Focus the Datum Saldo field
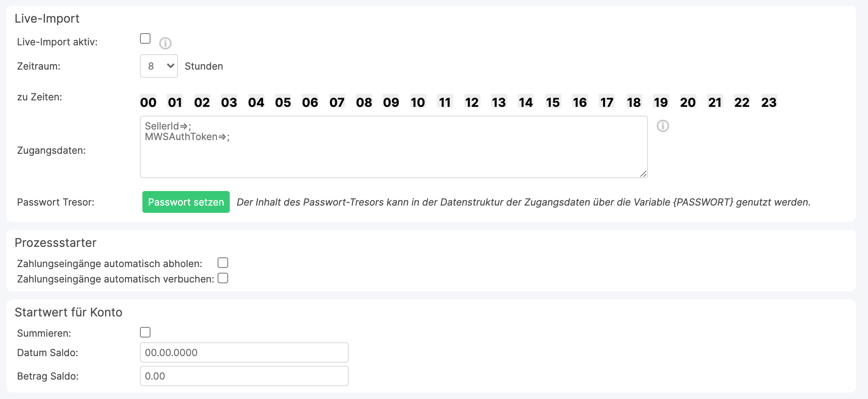Image resolution: width=868 pixels, height=399 pixels. [x=244, y=352]
